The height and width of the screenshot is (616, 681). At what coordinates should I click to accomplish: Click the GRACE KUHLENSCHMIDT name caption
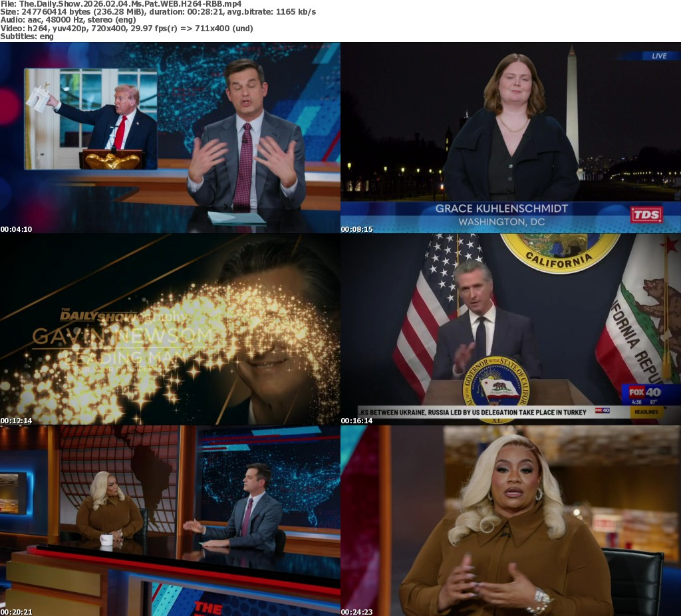coord(501,209)
